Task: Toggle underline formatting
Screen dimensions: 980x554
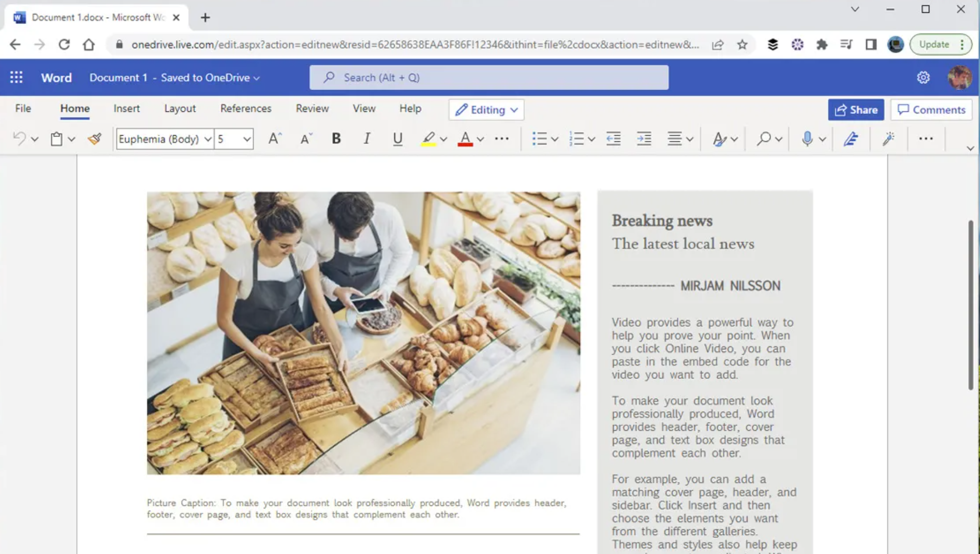Action: [x=397, y=138]
